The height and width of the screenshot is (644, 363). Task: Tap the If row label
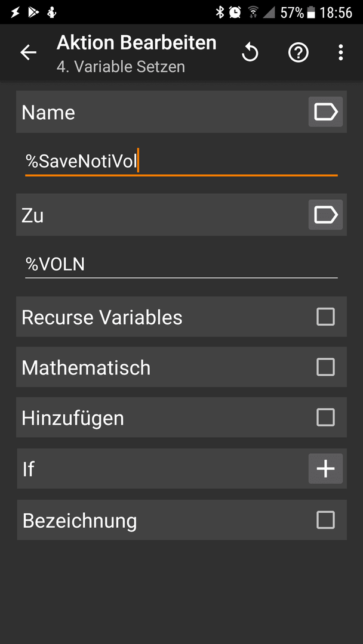tap(29, 469)
